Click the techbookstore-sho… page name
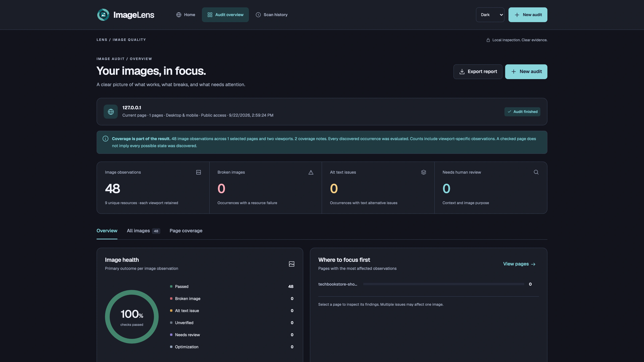 pyautogui.click(x=337, y=284)
